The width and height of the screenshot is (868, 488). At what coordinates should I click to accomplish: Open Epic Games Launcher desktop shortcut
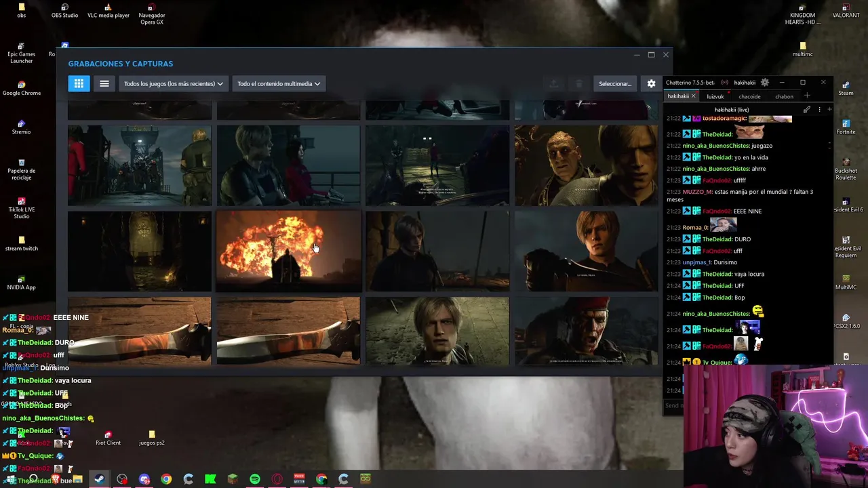(22, 53)
